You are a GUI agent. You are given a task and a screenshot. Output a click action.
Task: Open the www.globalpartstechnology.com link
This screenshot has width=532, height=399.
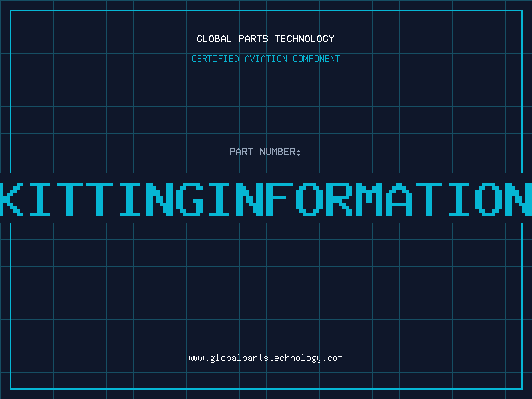[x=265, y=358]
